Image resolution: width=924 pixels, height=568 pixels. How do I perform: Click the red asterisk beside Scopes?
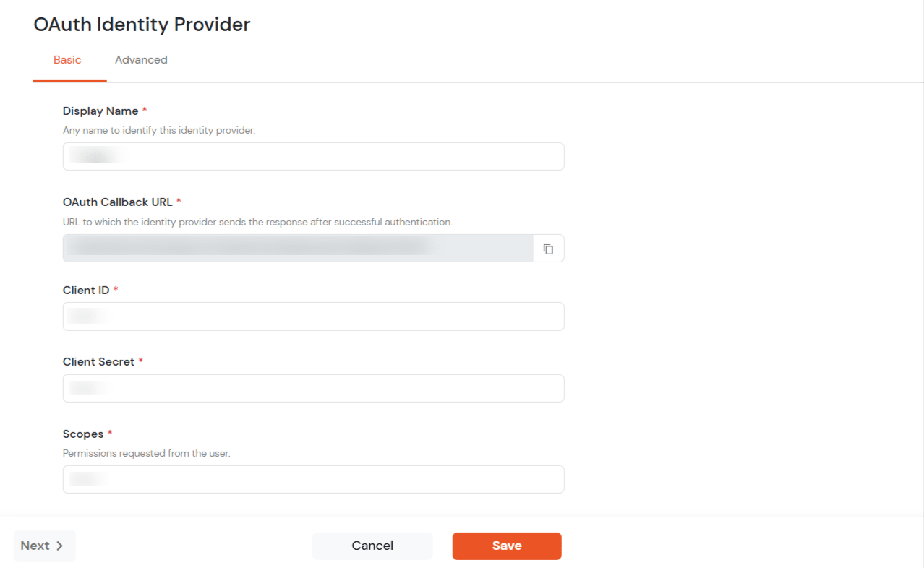pyautogui.click(x=109, y=433)
